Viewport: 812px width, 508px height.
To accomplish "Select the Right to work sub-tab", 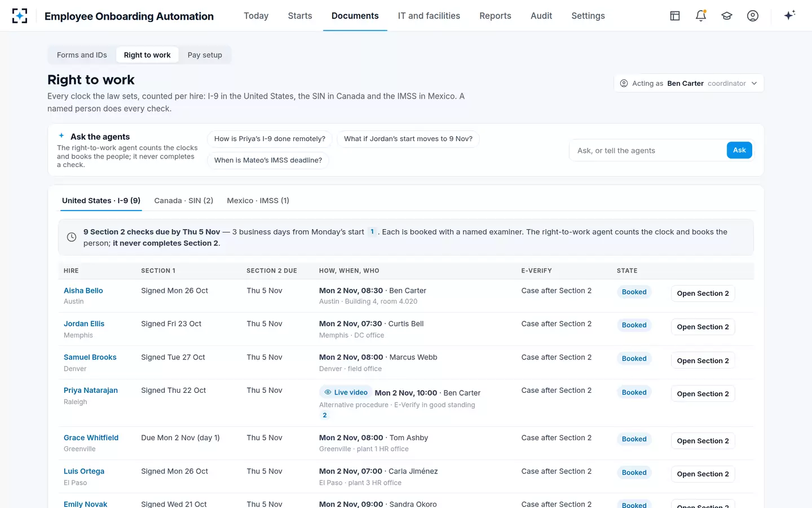I will click(x=147, y=55).
